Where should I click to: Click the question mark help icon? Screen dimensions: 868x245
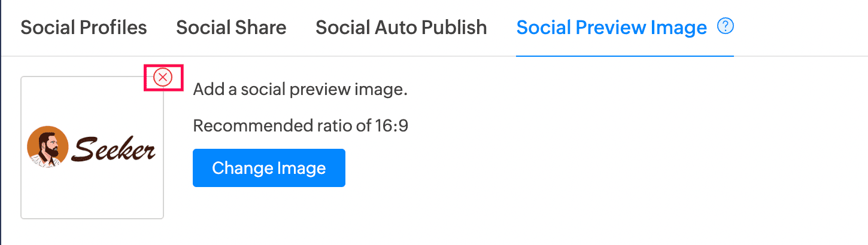[x=726, y=26]
